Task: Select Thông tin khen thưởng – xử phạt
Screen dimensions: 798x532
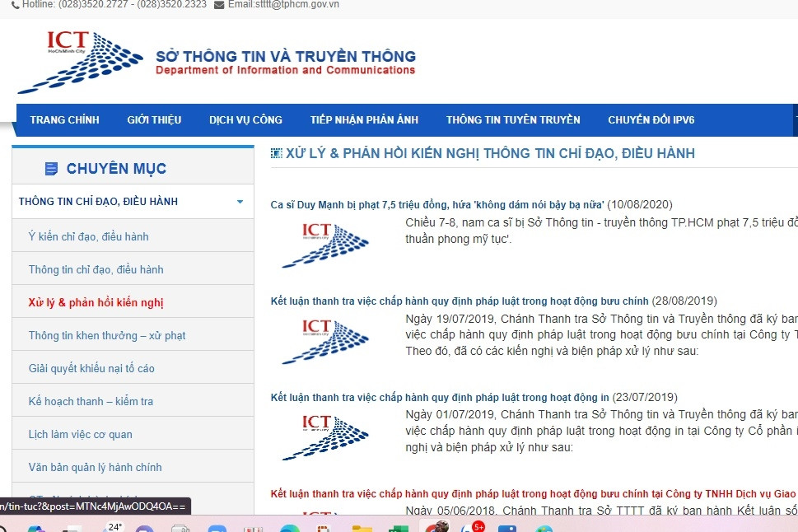Action: 107,336
